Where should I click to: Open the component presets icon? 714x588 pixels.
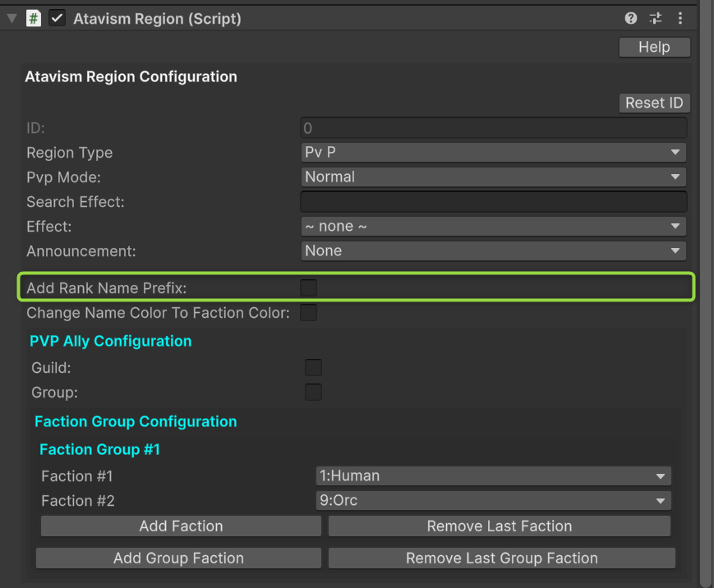pyautogui.click(x=655, y=18)
